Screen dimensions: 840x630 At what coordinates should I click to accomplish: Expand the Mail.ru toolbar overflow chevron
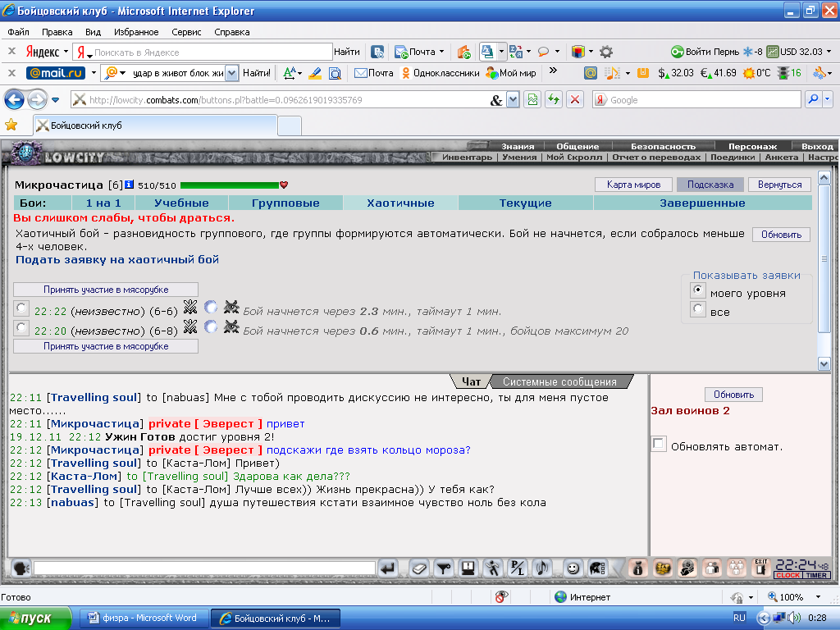(x=554, y=71)
